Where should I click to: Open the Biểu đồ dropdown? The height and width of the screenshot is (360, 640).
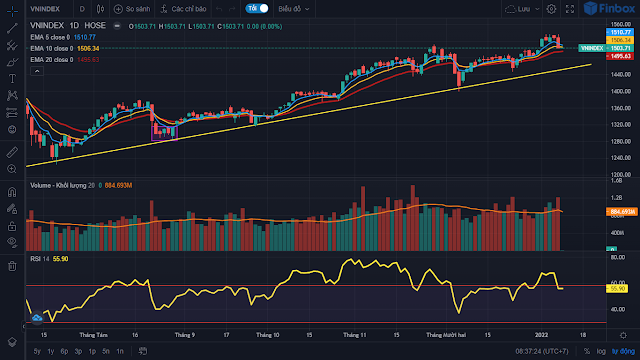[294, 9]
